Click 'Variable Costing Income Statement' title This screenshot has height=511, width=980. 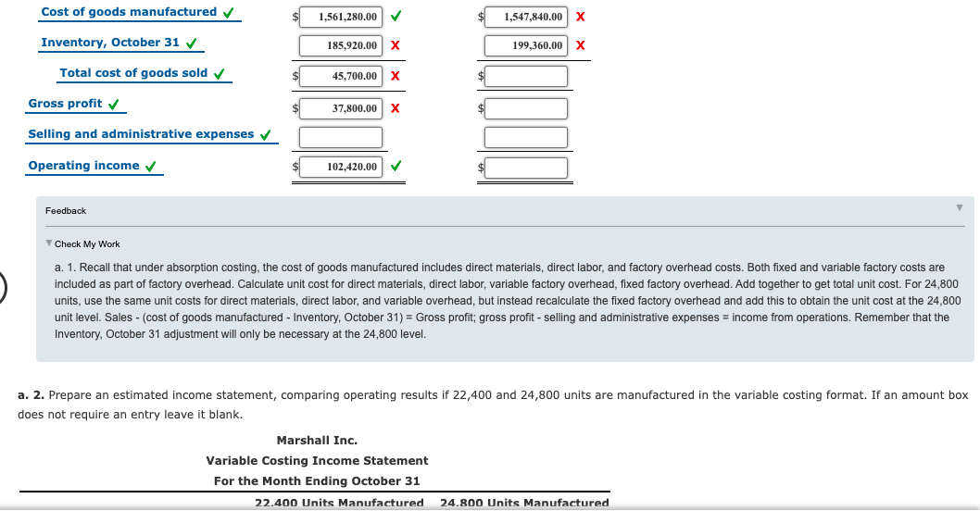317,460
